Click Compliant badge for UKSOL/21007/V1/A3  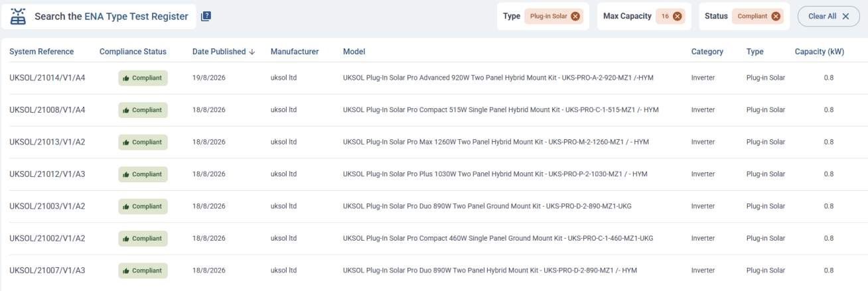[143, 270]
